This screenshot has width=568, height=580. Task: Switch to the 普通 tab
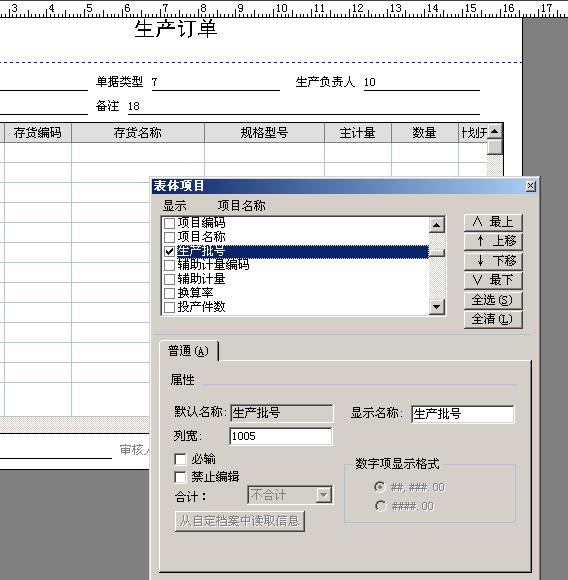188,351
